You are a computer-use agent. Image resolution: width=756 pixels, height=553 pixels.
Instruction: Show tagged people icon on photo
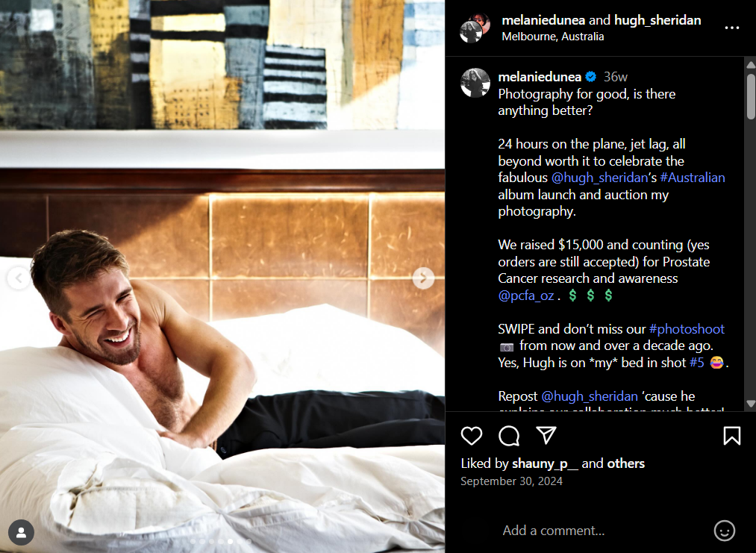pos(21,532)
